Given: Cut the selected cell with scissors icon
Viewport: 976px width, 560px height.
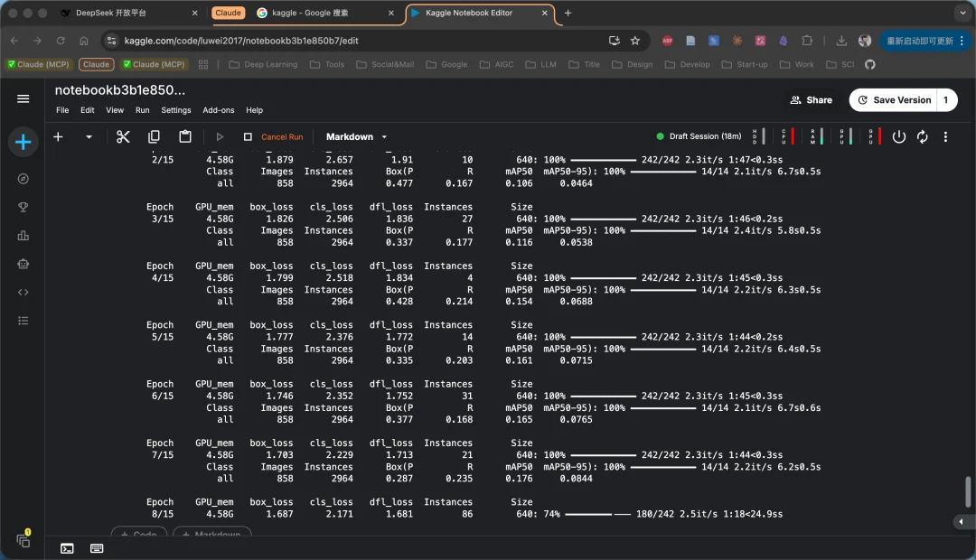Looking at the screenshot, I should 123,137.
